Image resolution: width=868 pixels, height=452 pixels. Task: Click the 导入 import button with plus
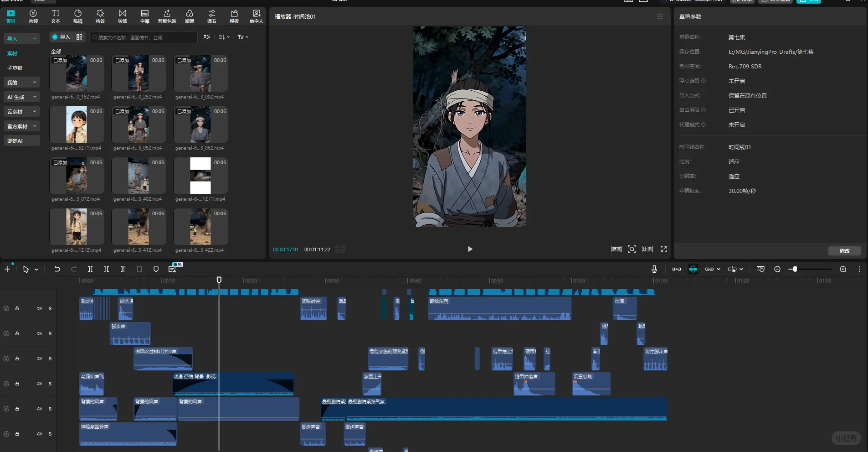click(61, 37)
